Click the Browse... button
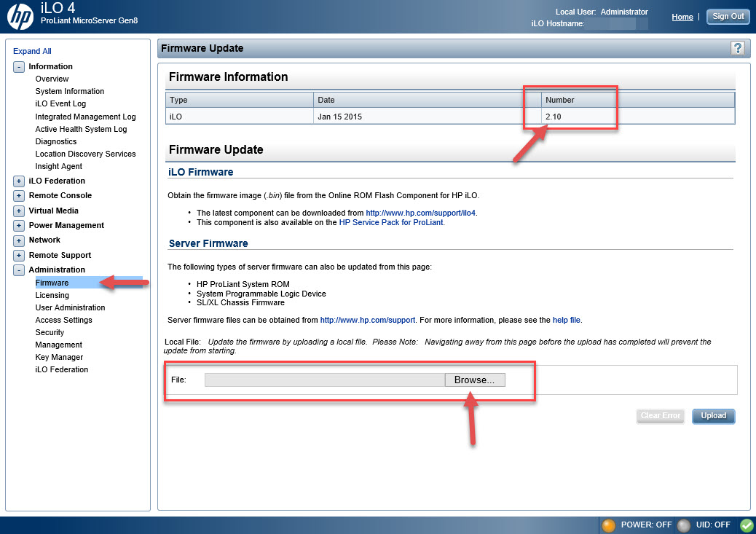 [474, 380]
